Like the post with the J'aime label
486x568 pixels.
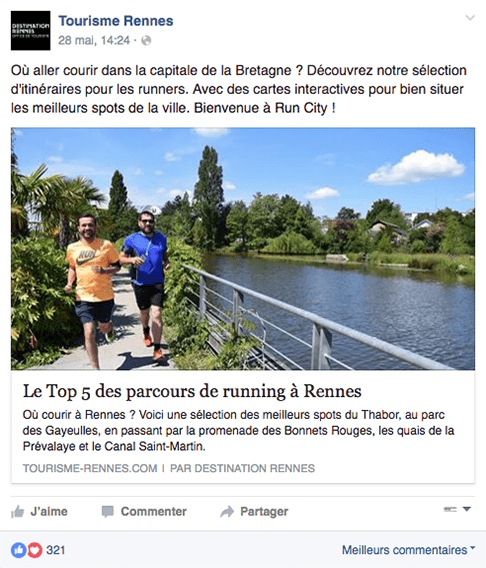[49, 511]
